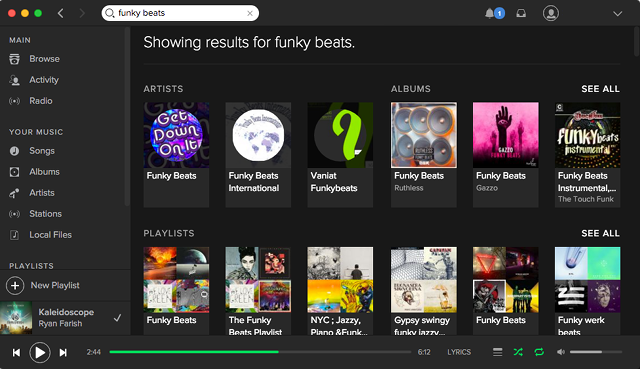This screenshot has width=640, height=369.
Task: Open Vaniat Funkybeats artist
Action: [340, 135]
